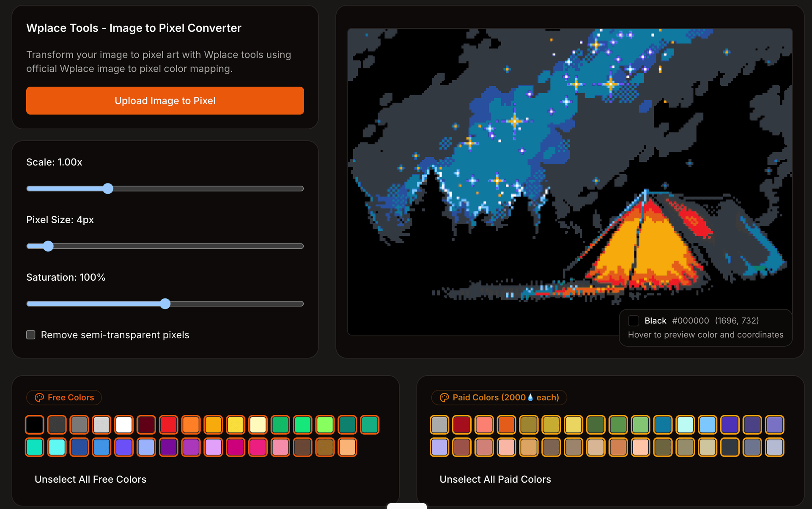This screenshot has width=812, height=509.
Task: Toggle the black free color swatch
Action: (35, 424)
